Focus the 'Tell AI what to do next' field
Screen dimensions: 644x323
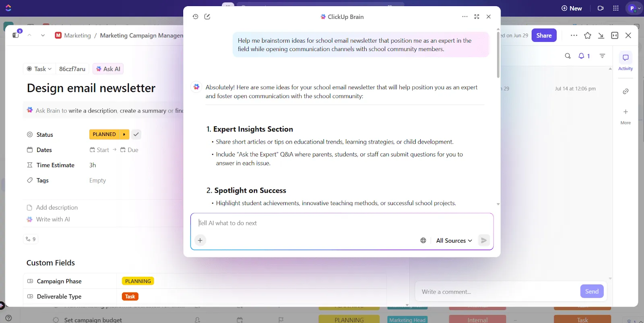click(341, 223)
